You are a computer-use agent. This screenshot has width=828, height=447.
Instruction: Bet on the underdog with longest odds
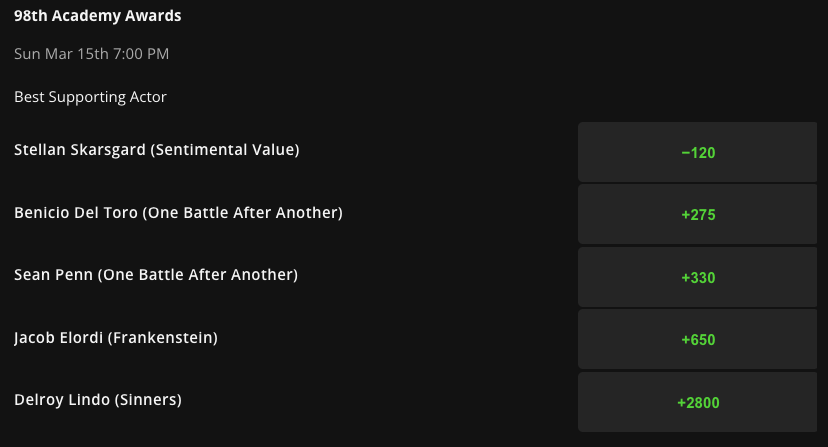[697, 402]
